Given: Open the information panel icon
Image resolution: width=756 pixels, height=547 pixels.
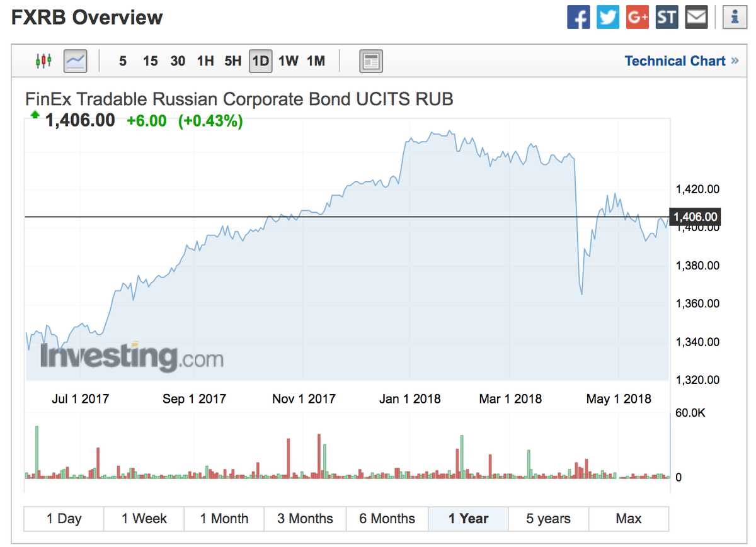Looking at the screenshot, I should tap(734, 17).
